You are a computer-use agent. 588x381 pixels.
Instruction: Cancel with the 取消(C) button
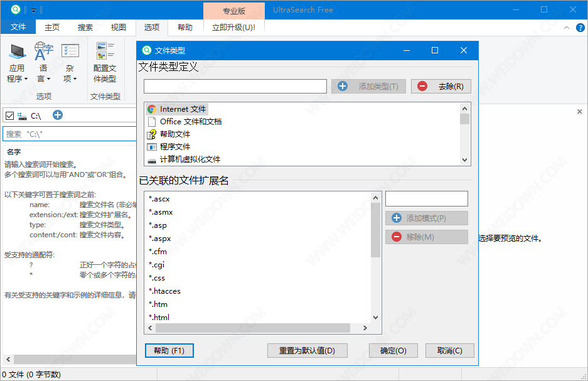click(x=449, y=351)
